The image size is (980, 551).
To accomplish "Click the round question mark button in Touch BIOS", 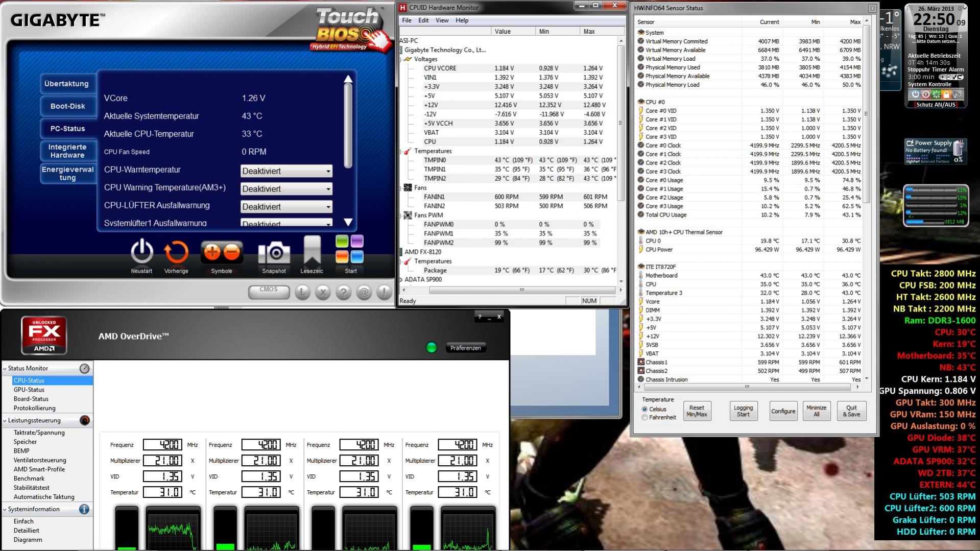I will point(344,292).
